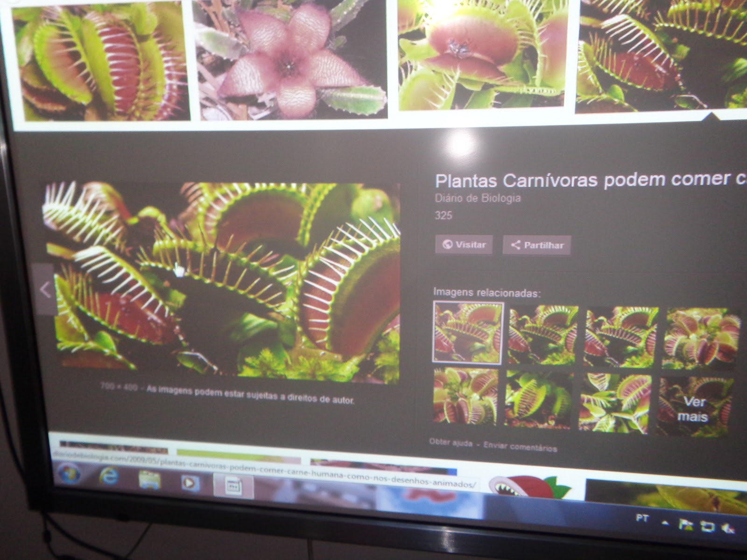Select the first related image thumbnail, highlighted
The height and width of the screenshot is (560, 747).
[x=468, y=332]
